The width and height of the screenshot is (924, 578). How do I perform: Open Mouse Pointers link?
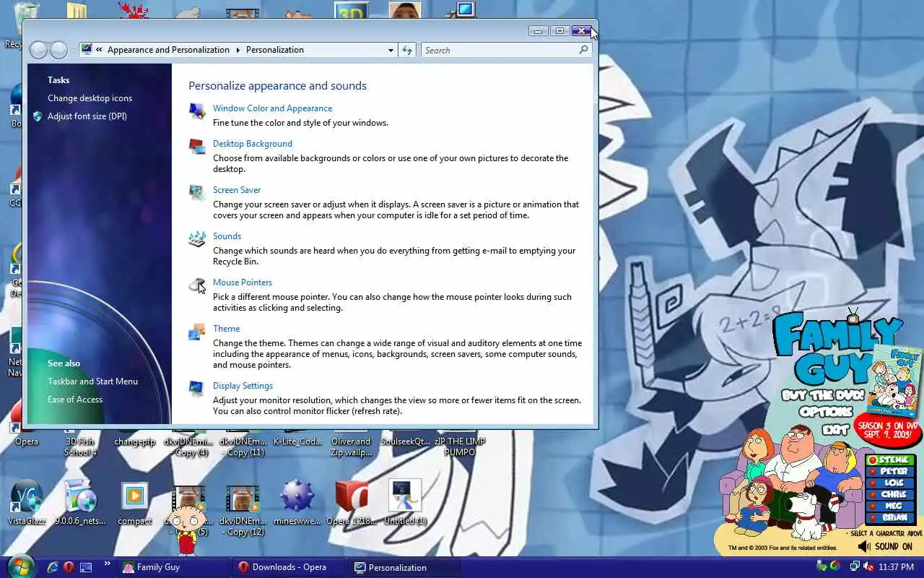pos(243,282)
